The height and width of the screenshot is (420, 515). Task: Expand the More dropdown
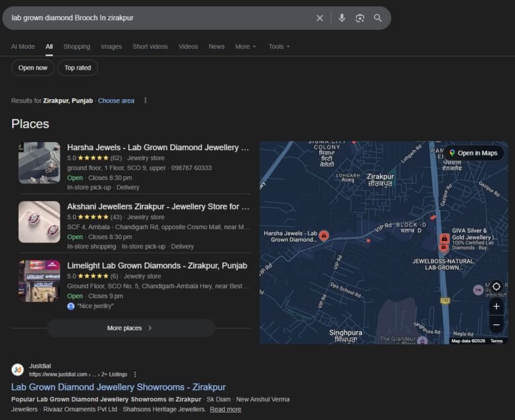[245, 47]
